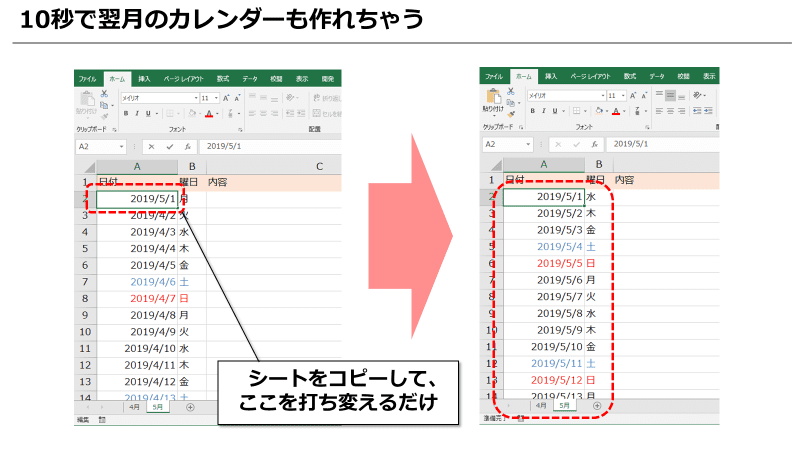800x450 pixels.
Task: Click Copy icon in May-dates Excel window
Action: [511, 103]
